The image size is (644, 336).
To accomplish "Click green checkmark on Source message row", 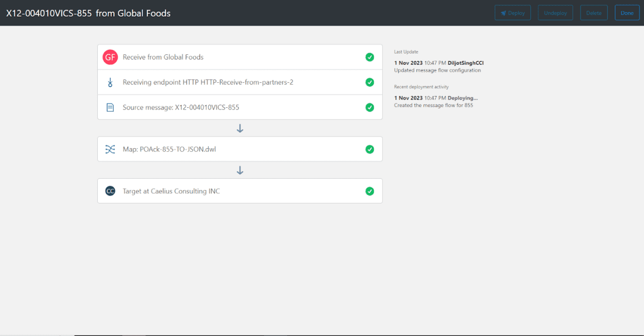I will click(370, 107).
